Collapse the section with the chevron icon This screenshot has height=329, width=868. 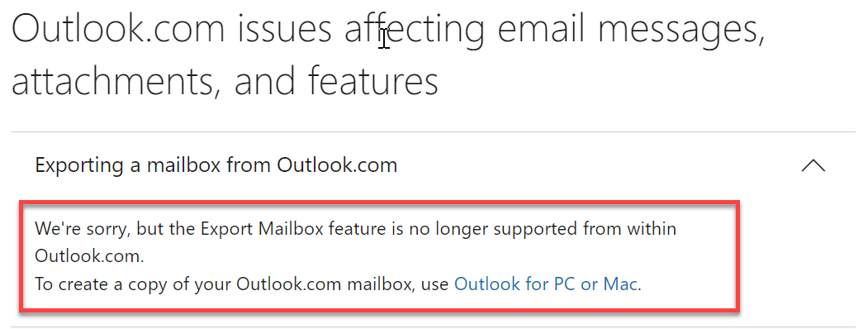click(813, 165)
